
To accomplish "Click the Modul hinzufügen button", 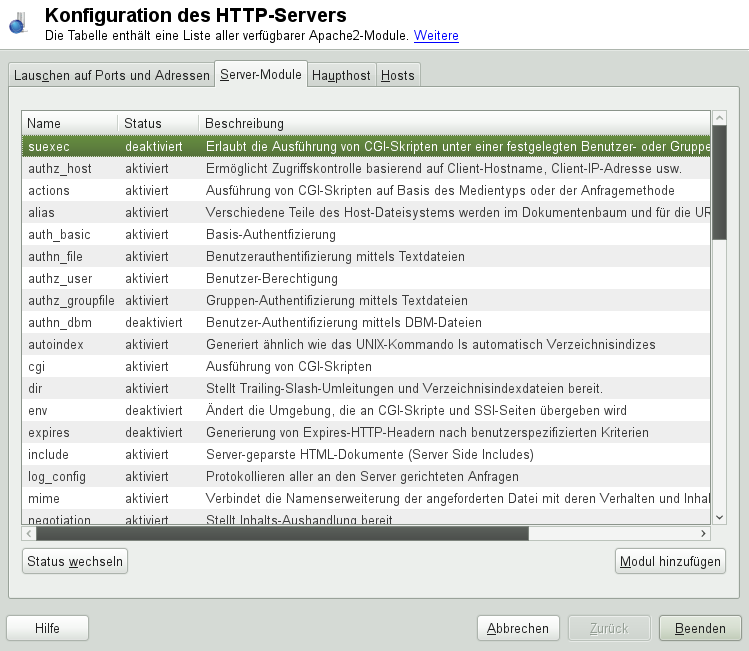I will 670,561.
